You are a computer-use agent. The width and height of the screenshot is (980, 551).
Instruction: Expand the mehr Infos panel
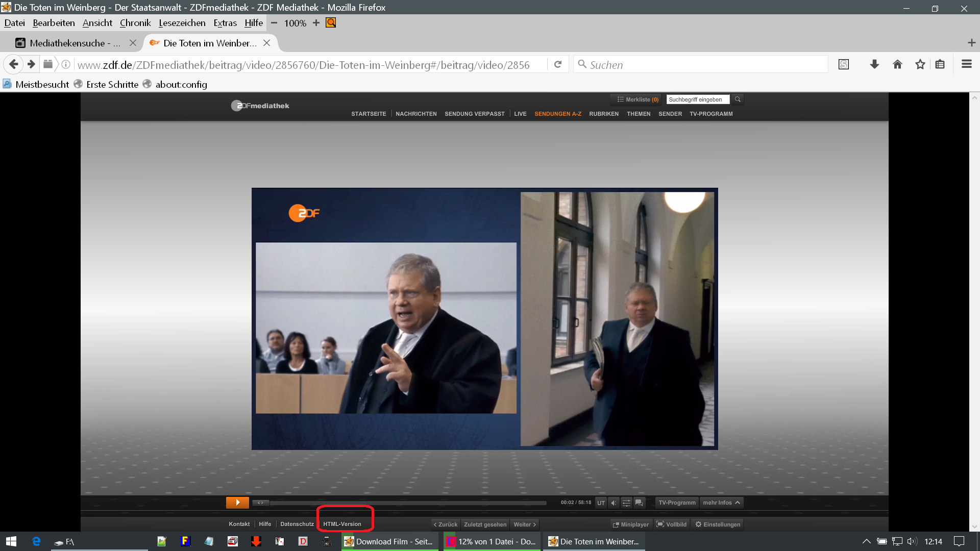click(721, 503)
